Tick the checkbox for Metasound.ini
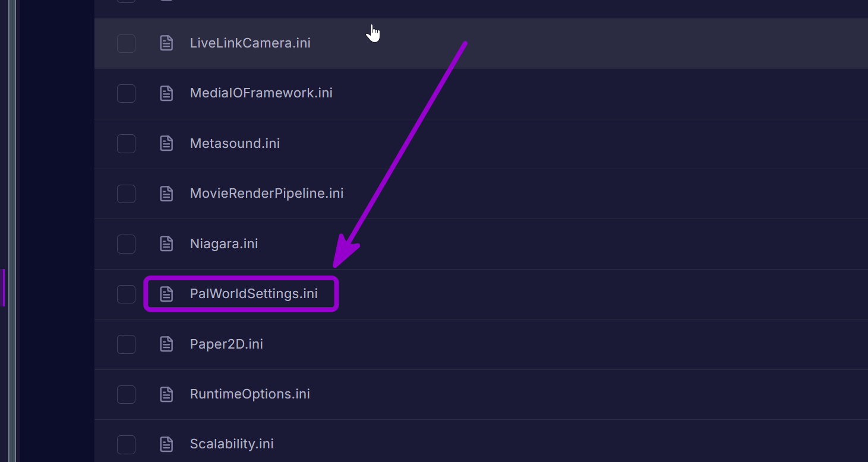 coord(126,144)
